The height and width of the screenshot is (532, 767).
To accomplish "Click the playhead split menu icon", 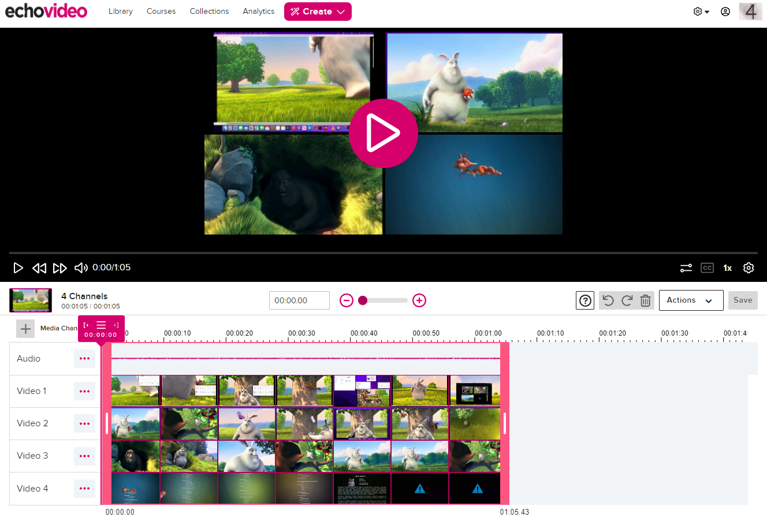I will (x=101, y=325).
